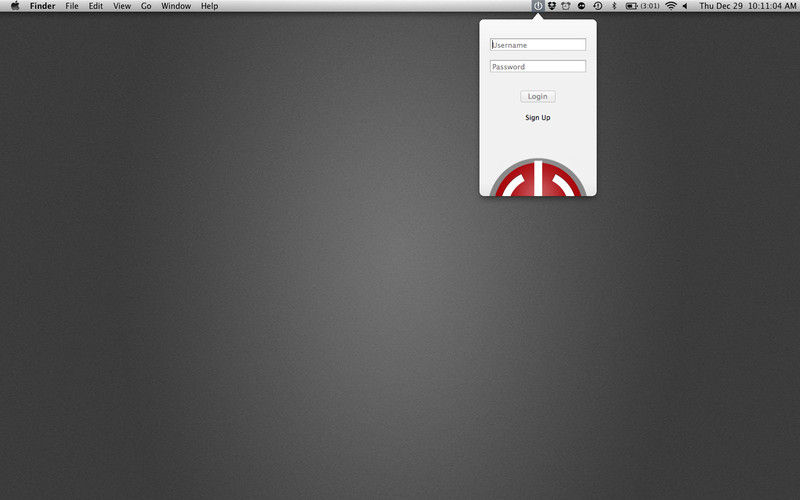This screenshot has width=800, height=500.
Task: Click the round black face icon in menu bar
Action: (x=582, y=6)
